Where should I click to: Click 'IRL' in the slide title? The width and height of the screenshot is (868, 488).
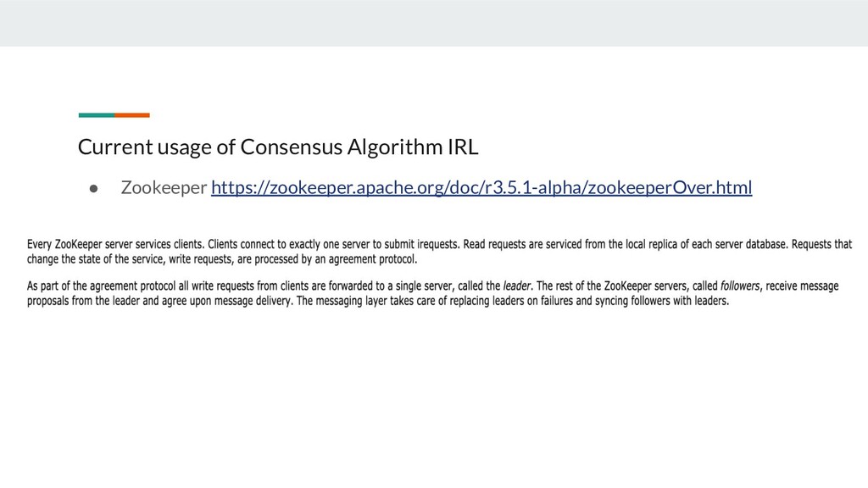point(463,147)
